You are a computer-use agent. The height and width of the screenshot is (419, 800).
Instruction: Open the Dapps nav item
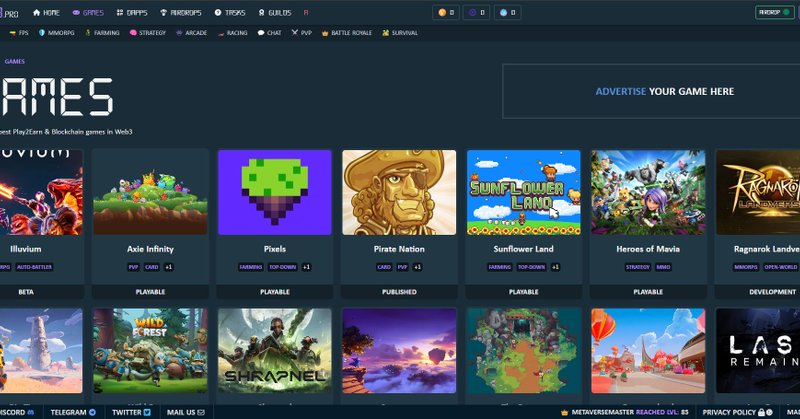click(132, 13)
